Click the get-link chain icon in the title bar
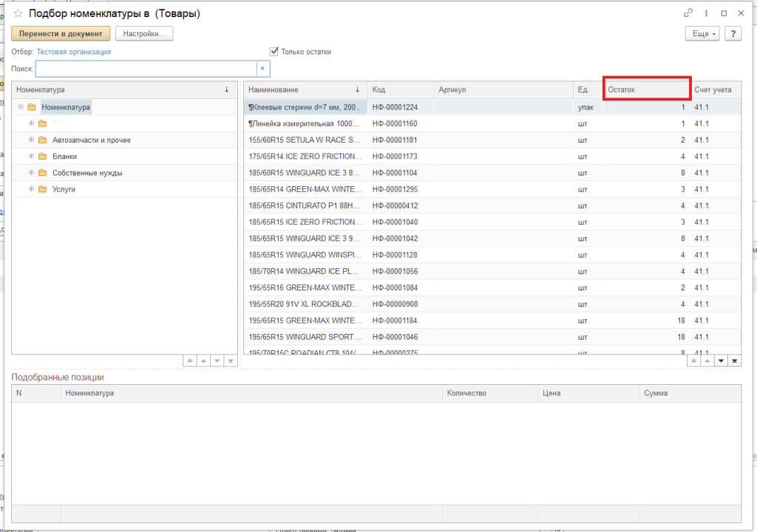757x532 pixels. point(688,13)
